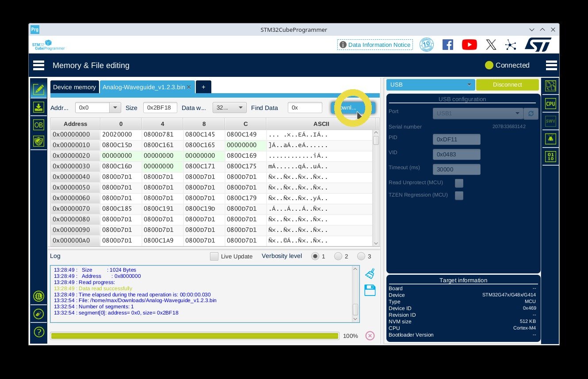Close the Analog-Waveguide_v1.2.3.bin tab

189,87
